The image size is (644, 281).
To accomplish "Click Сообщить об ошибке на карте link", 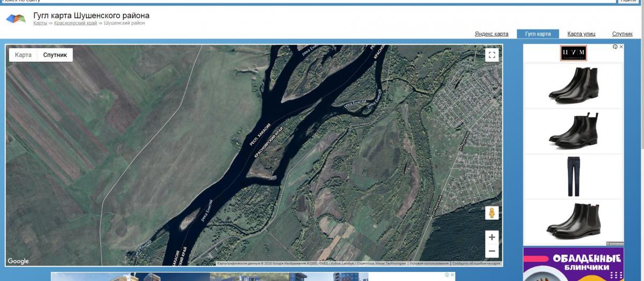I will [x=476, y=263].
